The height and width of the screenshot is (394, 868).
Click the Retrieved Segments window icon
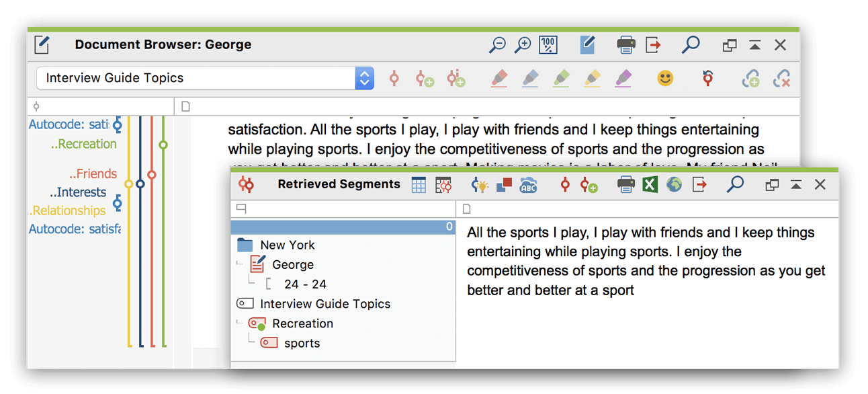[x=247, y=184]
